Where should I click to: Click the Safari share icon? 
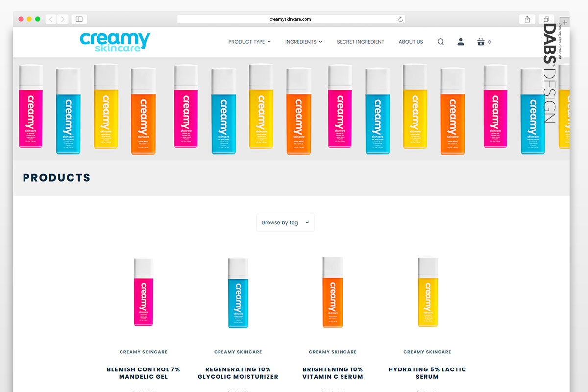(x=527, y=19)
